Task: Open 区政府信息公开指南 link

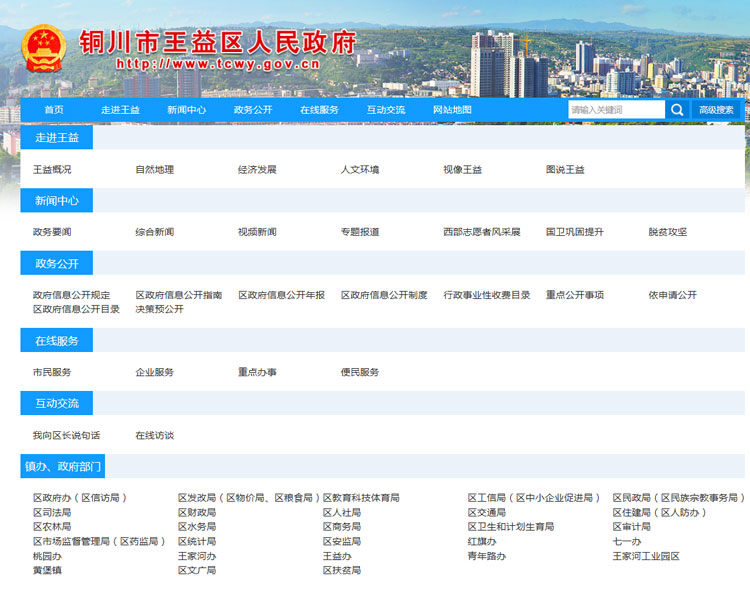Action: point(179,295)
